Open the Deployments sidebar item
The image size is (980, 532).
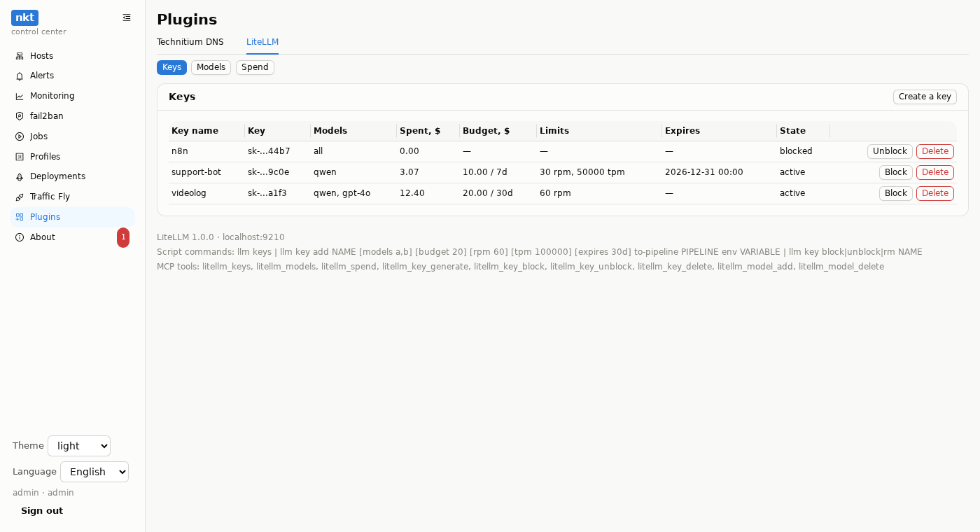coord(73,176)
